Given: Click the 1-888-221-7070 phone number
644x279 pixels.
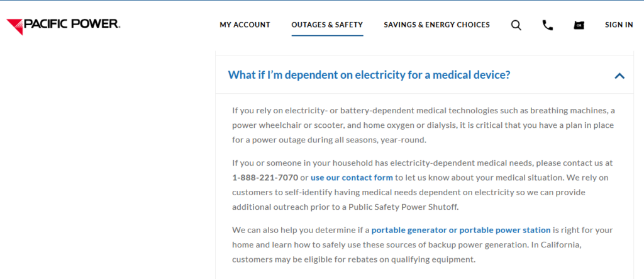Looking at the screenshot, I should [265, 178].
